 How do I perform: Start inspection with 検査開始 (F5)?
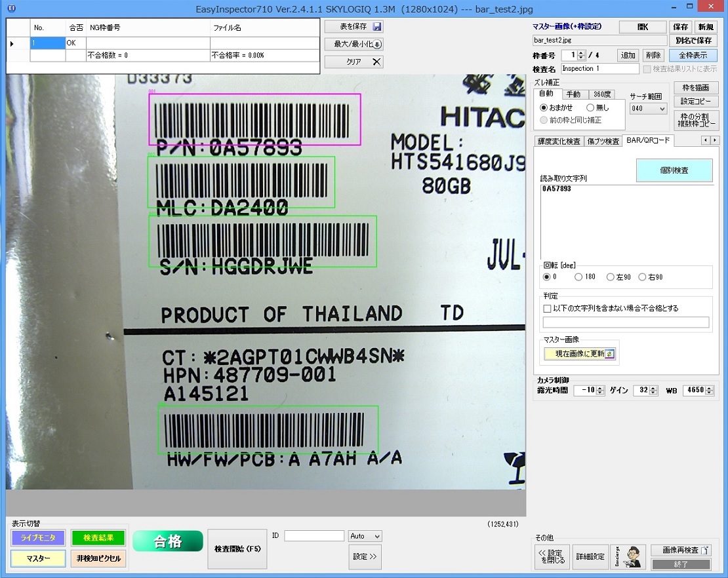237,549
